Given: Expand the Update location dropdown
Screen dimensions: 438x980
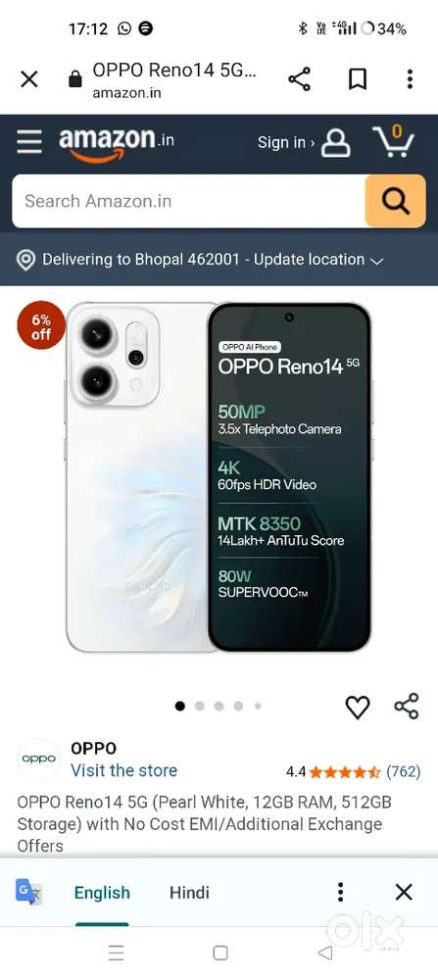Looking at the screenshot, I should pyautogui.click(x=376, y=261).
